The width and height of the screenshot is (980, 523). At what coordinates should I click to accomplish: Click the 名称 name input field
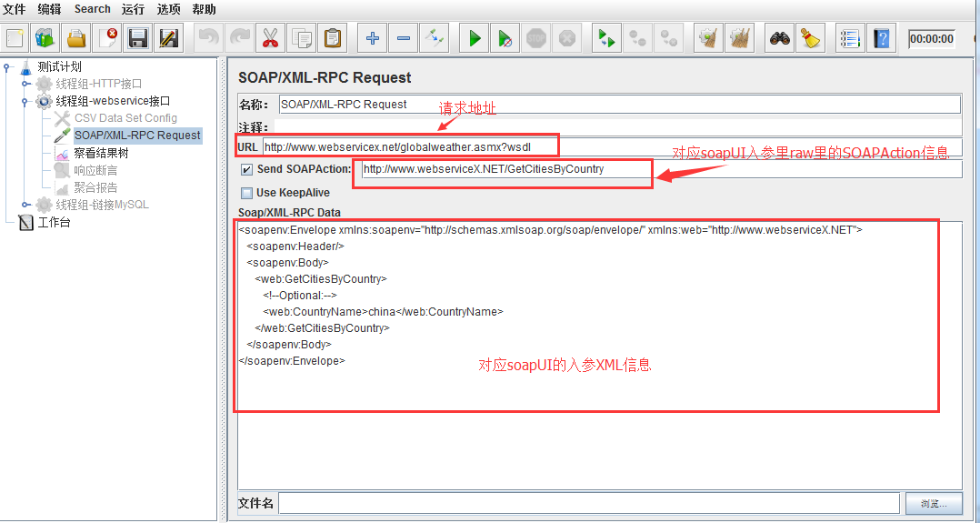pyautogui.click(x=619, y=105)
